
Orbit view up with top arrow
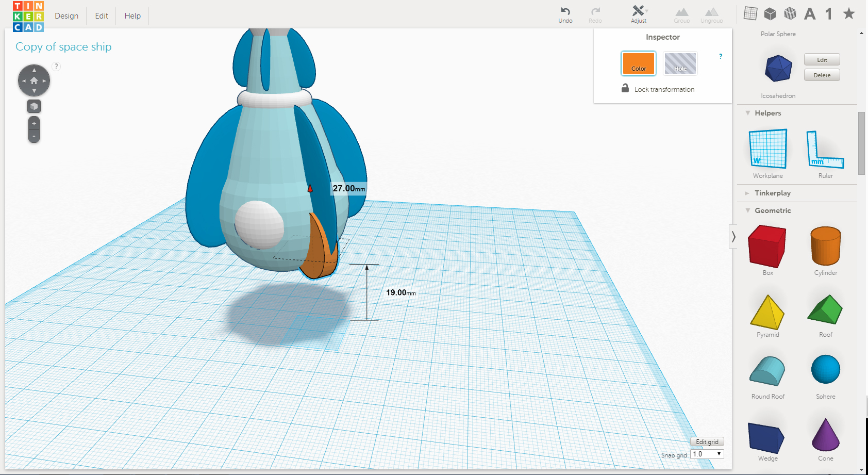coord(34,70)
